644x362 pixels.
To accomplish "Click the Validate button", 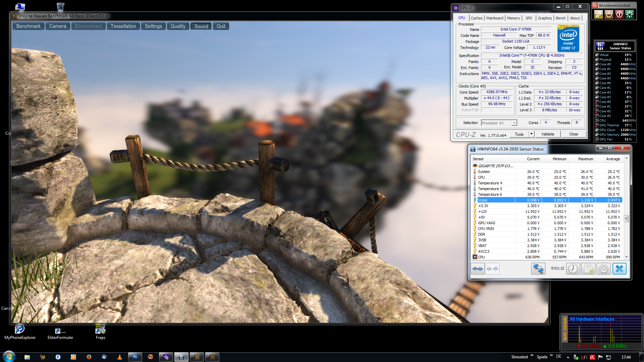I will [547, 134].
